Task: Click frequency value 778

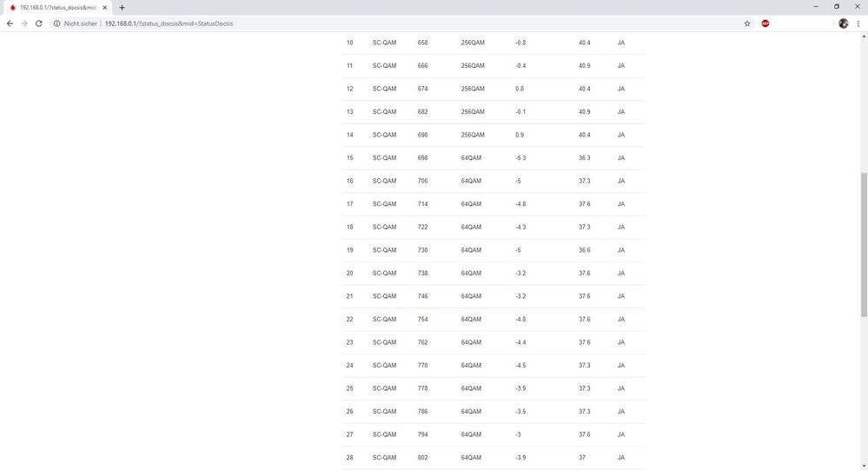Action: (423, 388)
